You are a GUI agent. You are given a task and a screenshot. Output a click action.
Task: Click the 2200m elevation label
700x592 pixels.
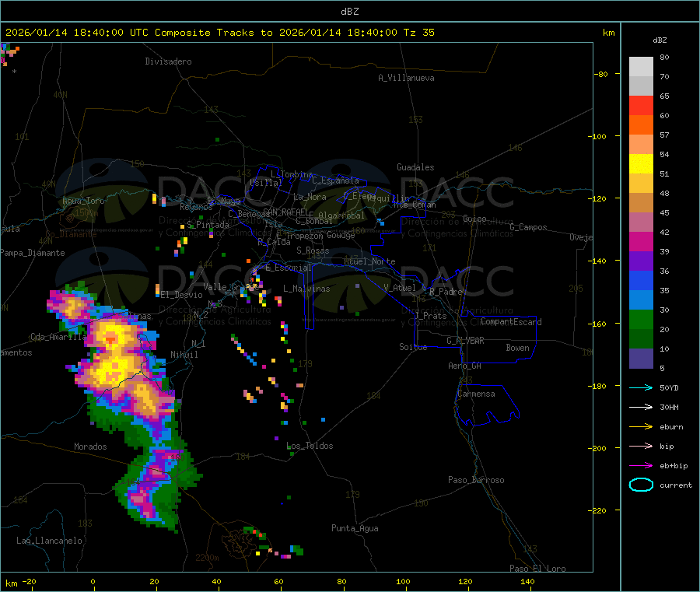click(x=207, y=558)
